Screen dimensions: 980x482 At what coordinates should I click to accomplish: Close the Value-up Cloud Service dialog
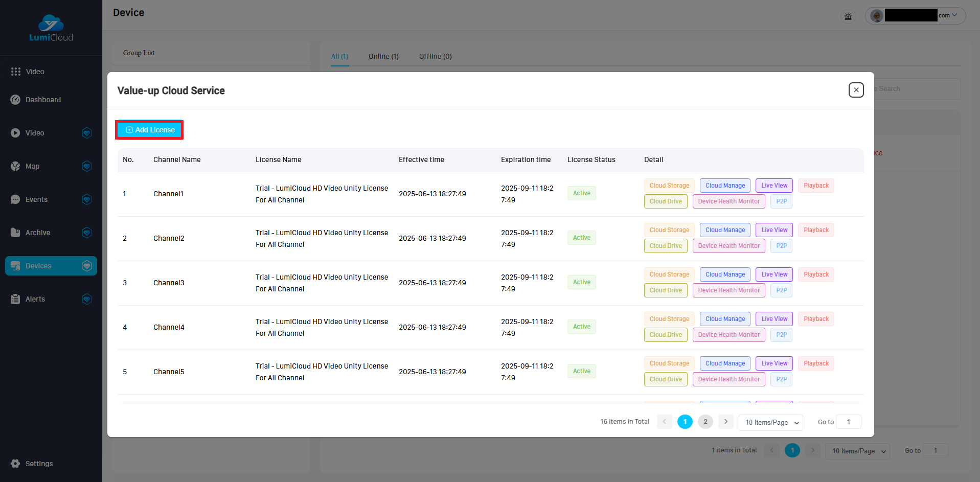coord(856,90)
